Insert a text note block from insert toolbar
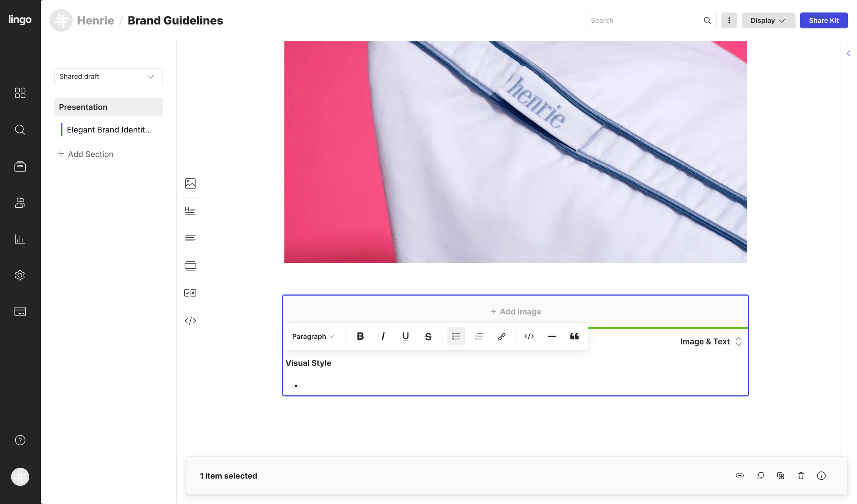The image size is (857, 504). (x=190, y=238)
